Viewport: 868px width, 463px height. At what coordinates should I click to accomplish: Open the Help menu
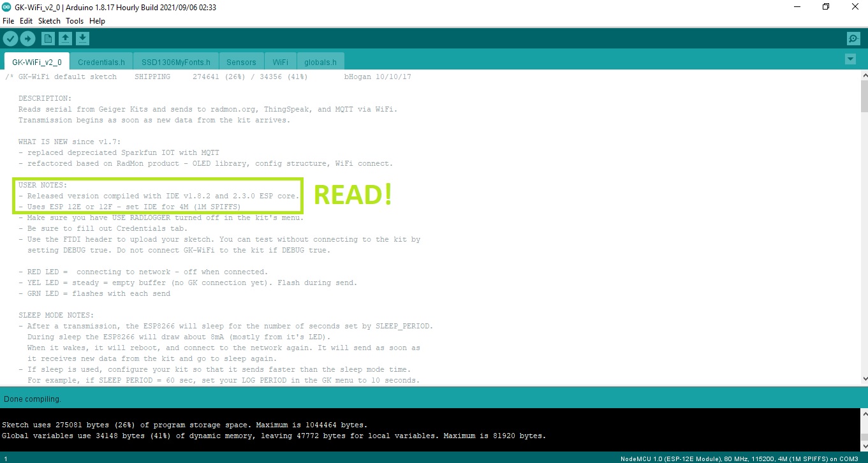click(x=97, y=21)
